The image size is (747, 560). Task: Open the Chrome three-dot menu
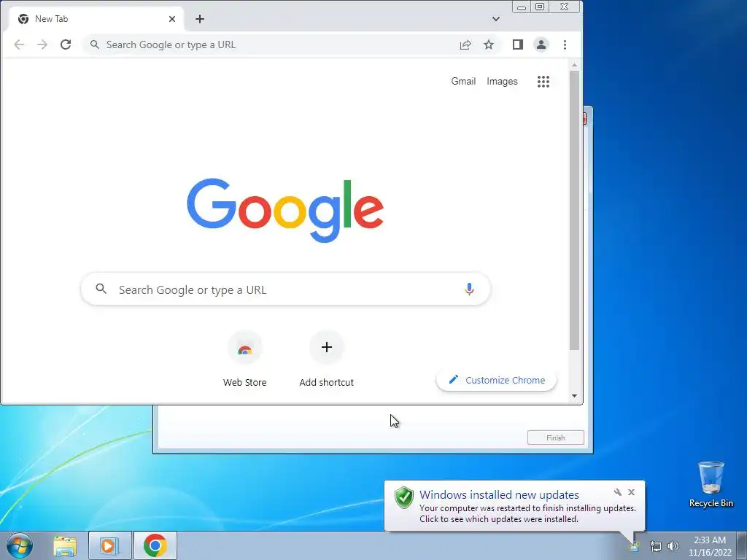point(565,44)
